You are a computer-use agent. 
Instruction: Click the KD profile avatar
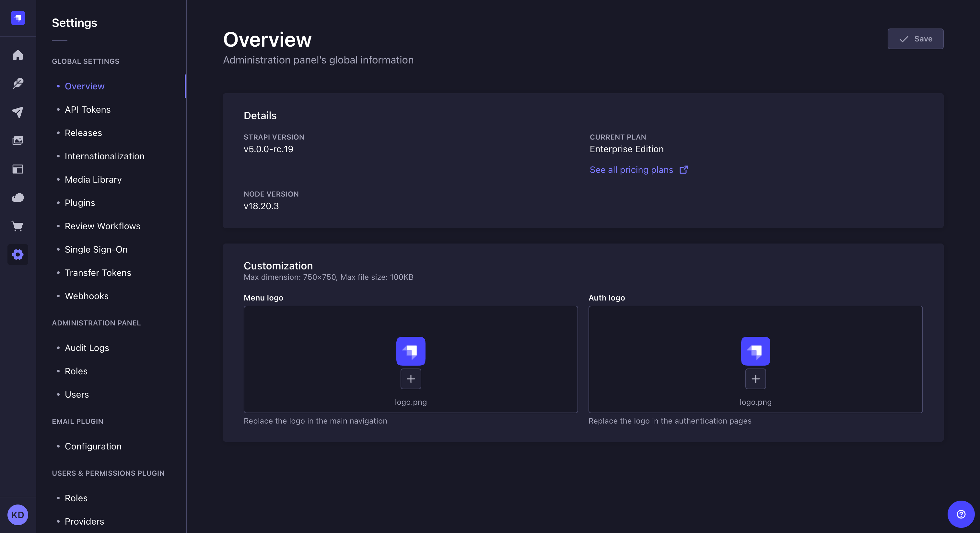[x=17, y=515]
